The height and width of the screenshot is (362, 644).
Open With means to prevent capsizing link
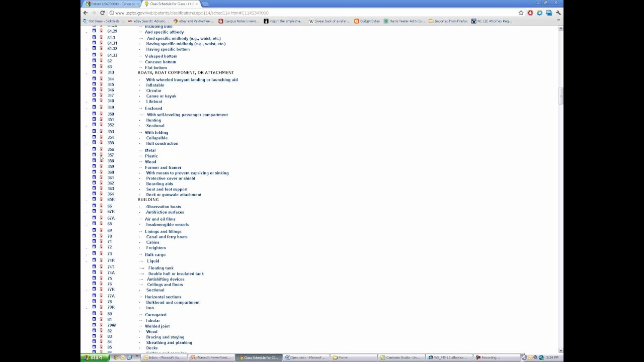tap(187, 173)
